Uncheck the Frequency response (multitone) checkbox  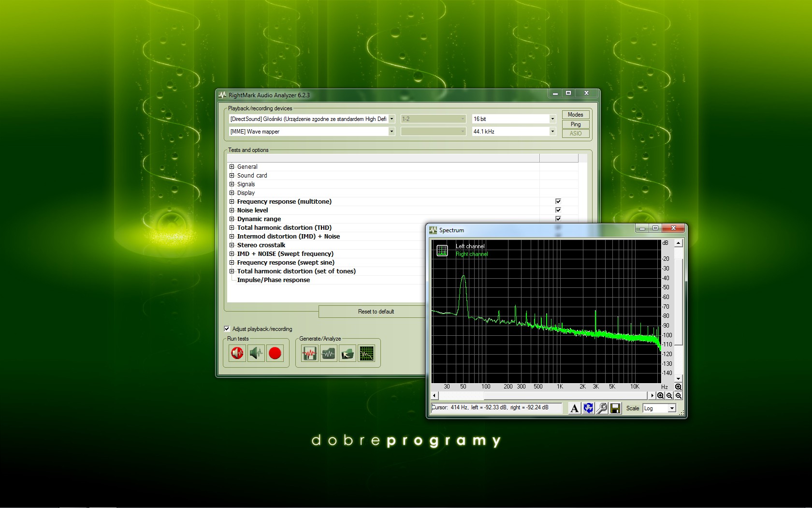point(558,201)
